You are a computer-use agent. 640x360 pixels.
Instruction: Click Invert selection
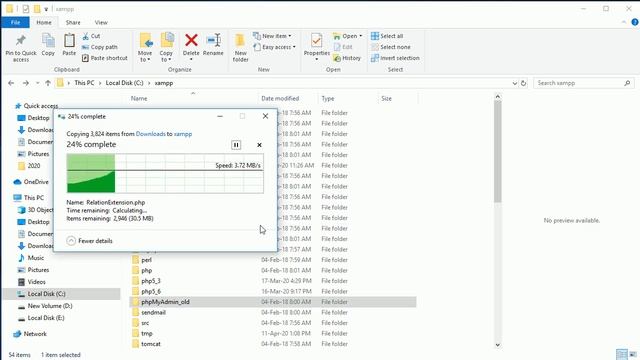[x=395, y=58]
